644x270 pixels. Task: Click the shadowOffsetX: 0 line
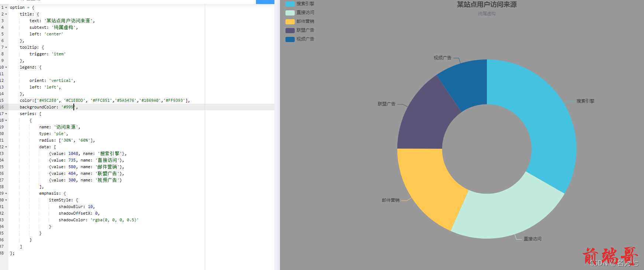point(79,213)
